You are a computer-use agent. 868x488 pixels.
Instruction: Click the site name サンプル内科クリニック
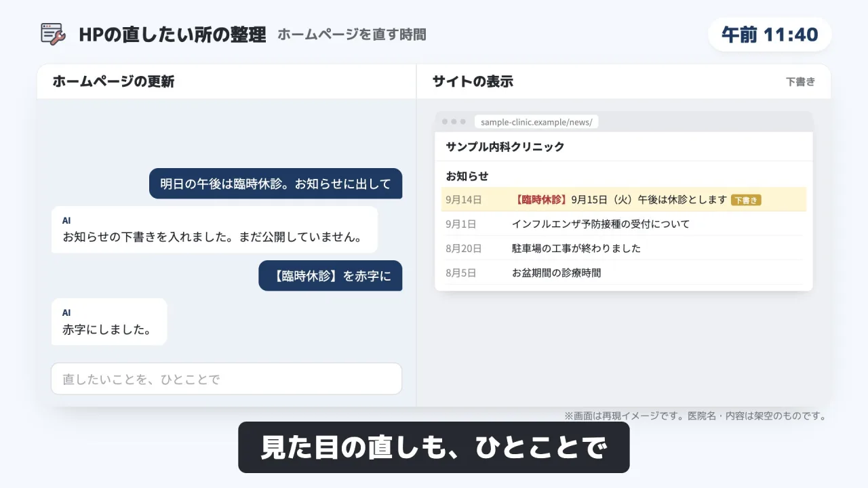click(x=505, y=146)
